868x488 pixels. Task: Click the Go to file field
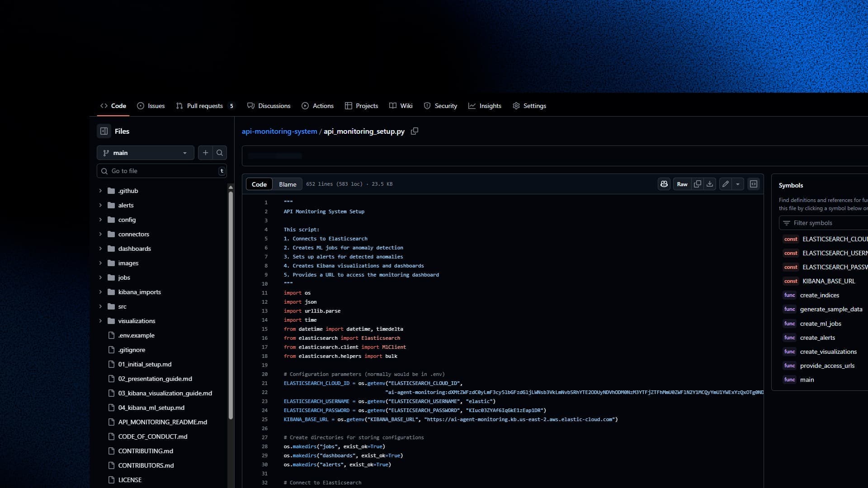[x=158, y=171]
